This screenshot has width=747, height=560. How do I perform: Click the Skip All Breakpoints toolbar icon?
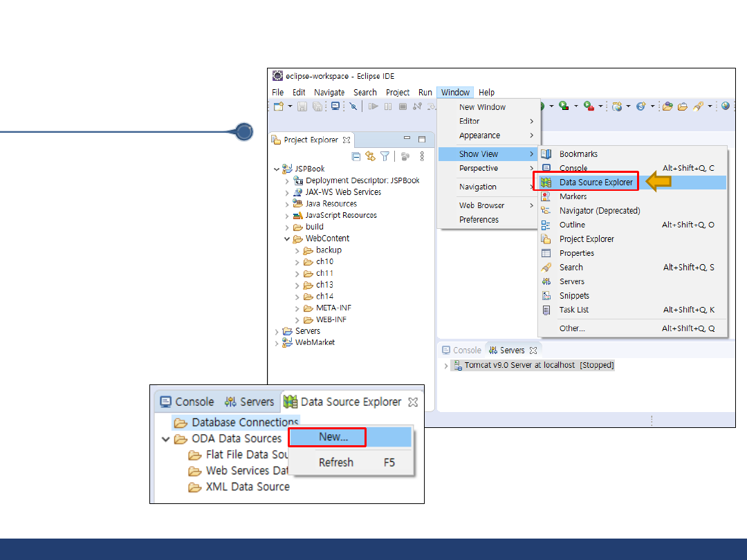point(353,106)
